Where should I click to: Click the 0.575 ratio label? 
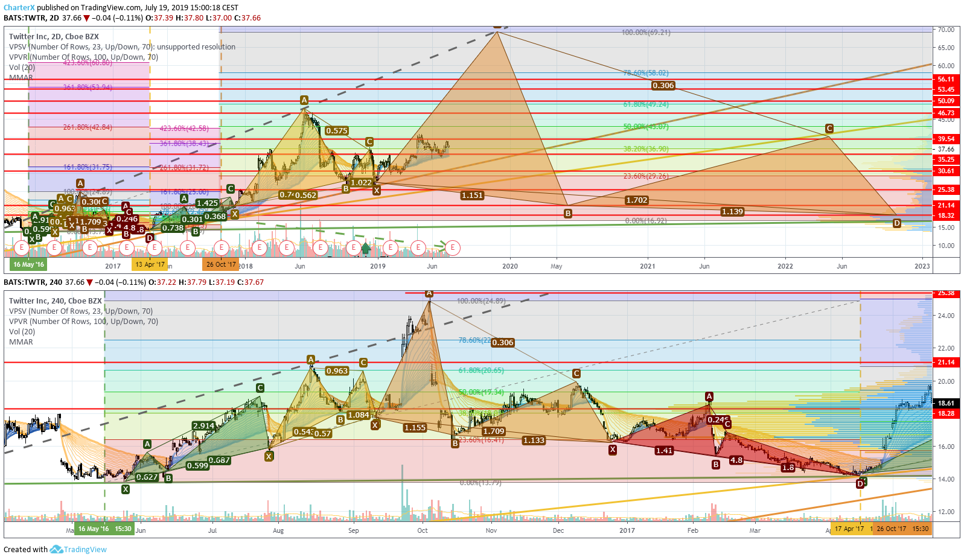point(336,130)
